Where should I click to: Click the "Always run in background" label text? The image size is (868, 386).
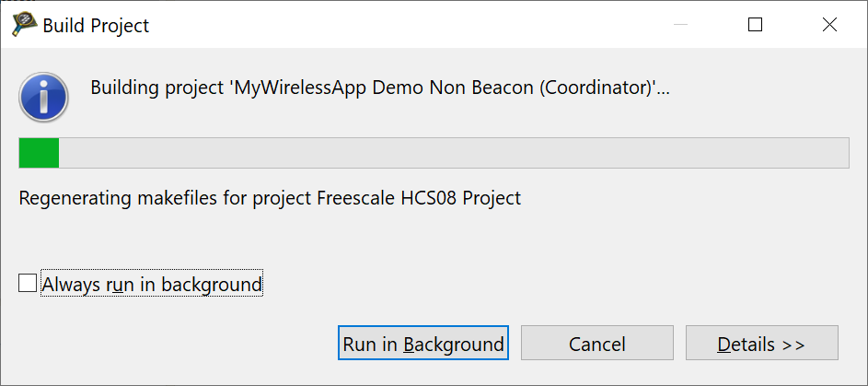point(152,285)
